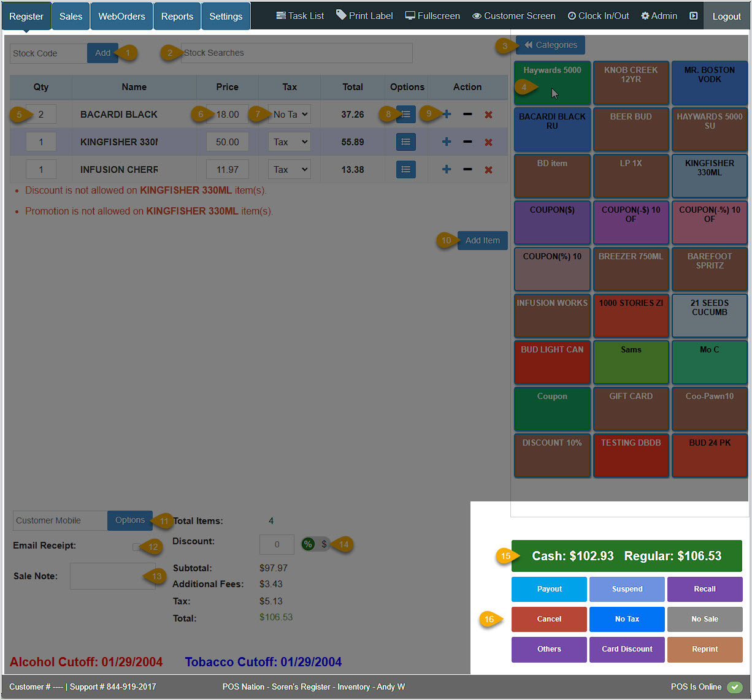Increase KINGFISHER 330ML quantity with plus icon
Screen dimensions: 752x700
tap(446, 142)
